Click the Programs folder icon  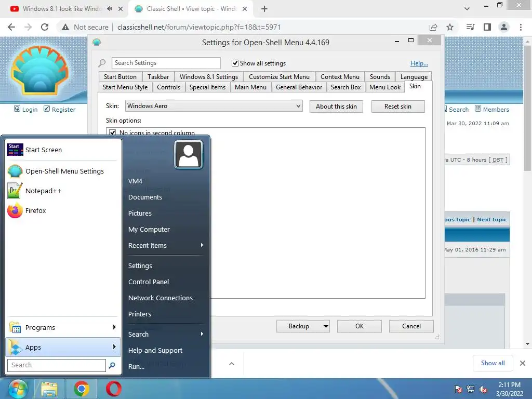point(15,327)
